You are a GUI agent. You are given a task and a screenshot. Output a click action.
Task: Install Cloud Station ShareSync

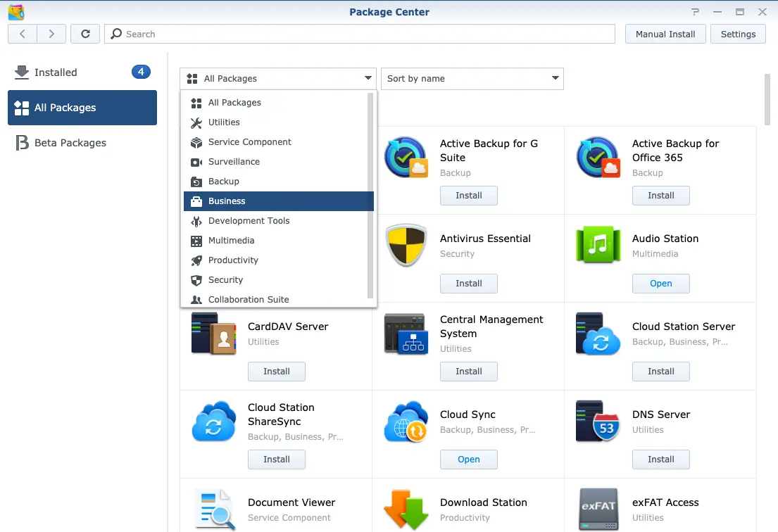click(x=277, y=459)
